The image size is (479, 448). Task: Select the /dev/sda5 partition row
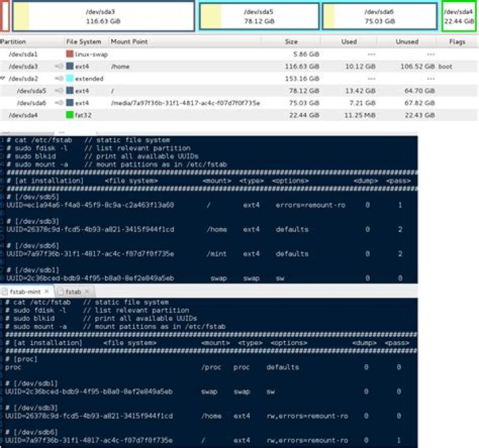coord(238,91)
